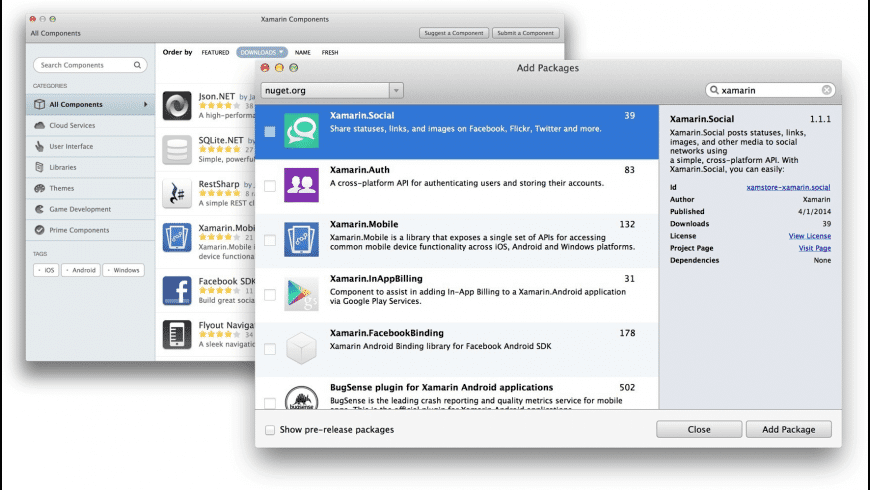
Task: Click the All Components box icon
Action: 39,104
